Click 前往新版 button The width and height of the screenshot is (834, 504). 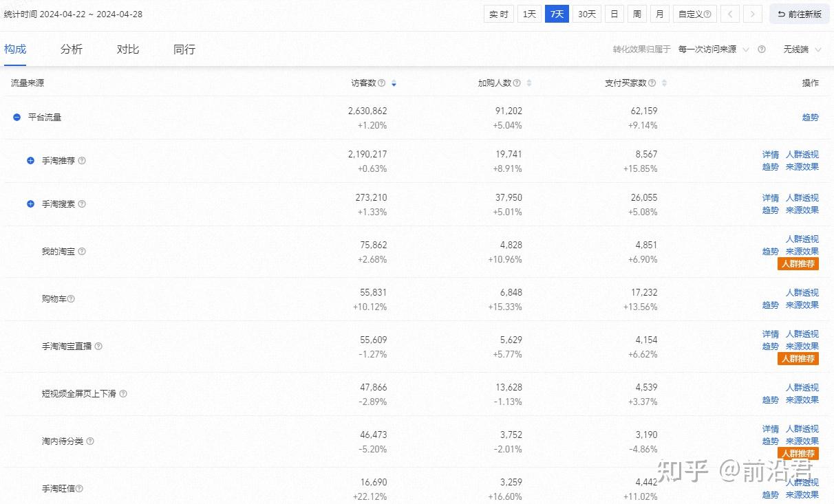[x=800, y=14]
